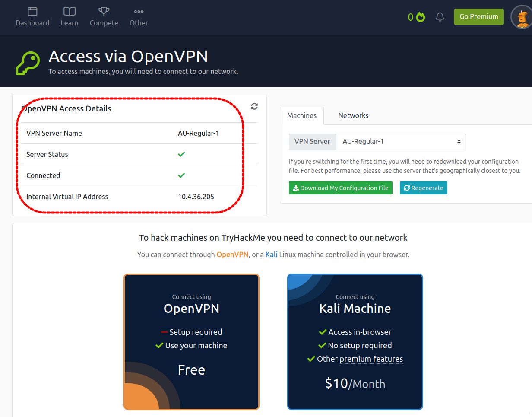Image resolution: width=532 pixels, height=417 pixels.
Task: Switch to the Machines tab
Action: [x=302, y=116]
